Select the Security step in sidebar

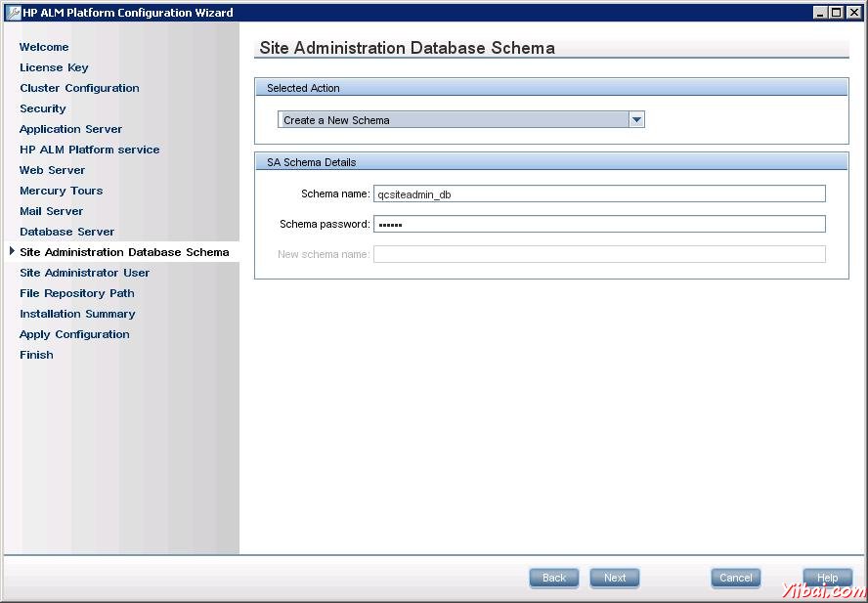(x=43, y=108)
